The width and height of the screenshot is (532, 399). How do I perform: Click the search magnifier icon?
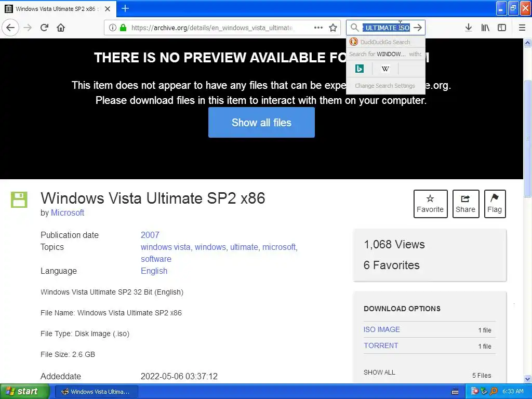354,28
